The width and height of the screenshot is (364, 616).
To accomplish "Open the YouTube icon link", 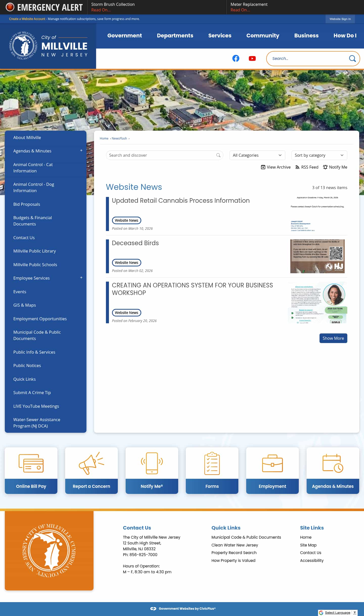I will [x=252, y=58].
